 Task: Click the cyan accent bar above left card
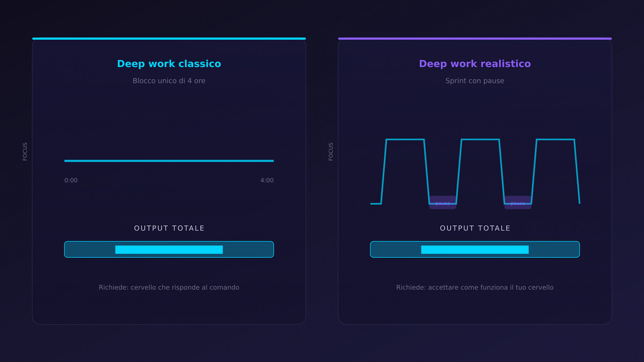tap(169, 39)
